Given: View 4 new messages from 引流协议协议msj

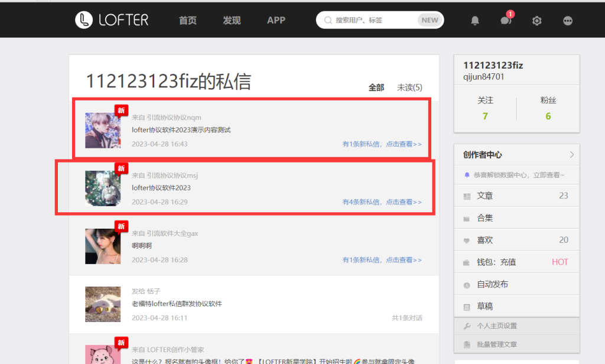Looking at the screenshot, I should coord(382,202).
